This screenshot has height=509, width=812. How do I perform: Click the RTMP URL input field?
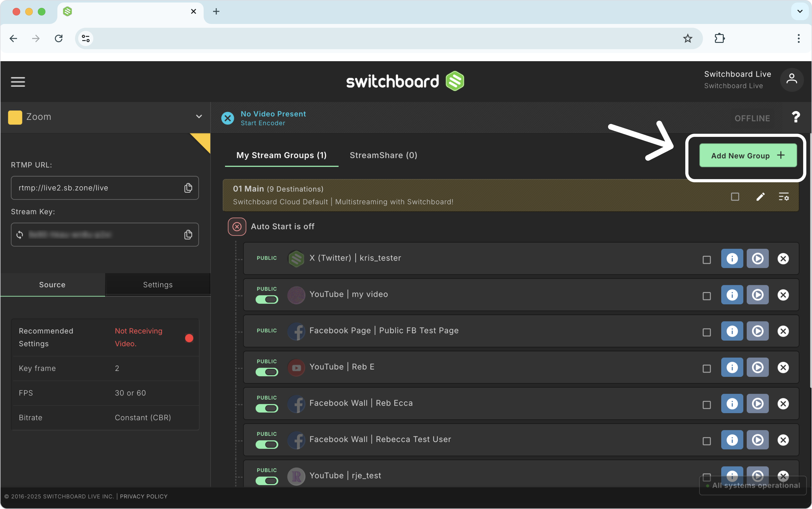click(x=105, y=188)
